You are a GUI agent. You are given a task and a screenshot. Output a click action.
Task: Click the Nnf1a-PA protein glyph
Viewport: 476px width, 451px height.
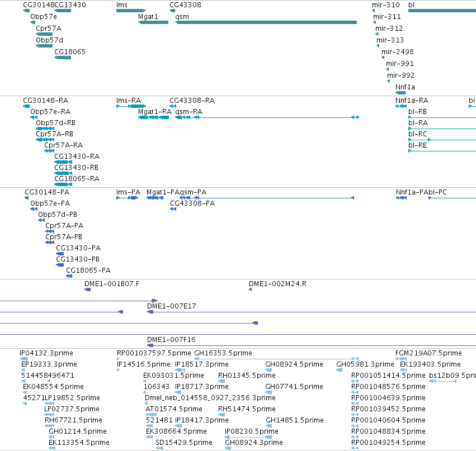[x=401, y=198]
